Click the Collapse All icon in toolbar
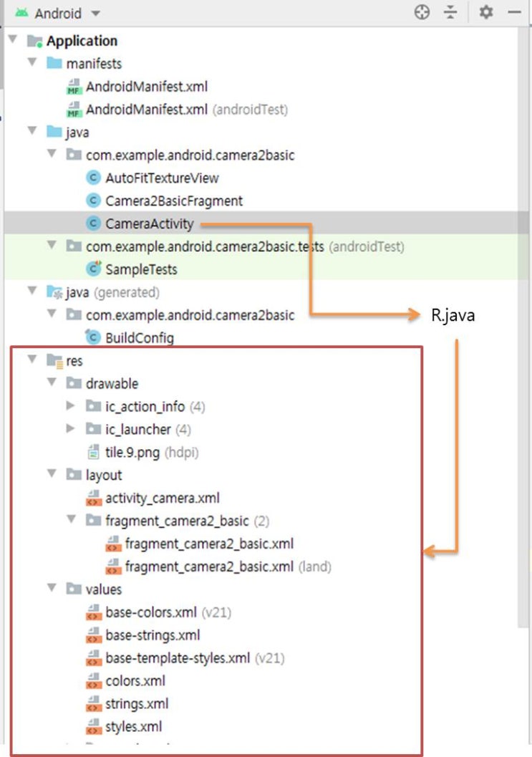The image size is (532, 757). 450,12
